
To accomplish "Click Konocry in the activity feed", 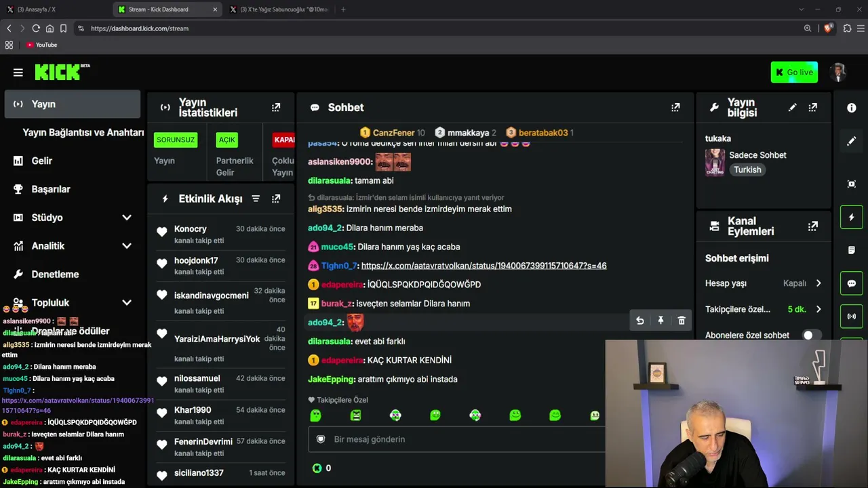I will click(x=191, y=229).
